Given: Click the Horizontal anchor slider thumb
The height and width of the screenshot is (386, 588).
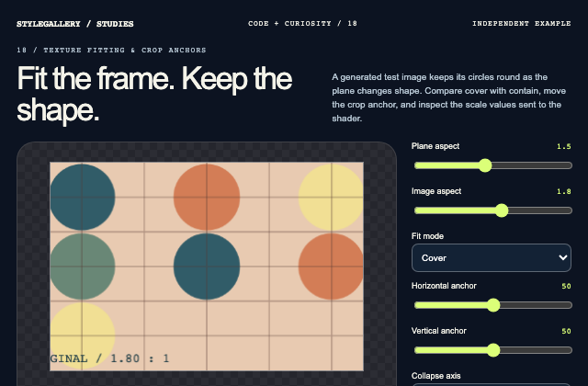Looking at the screenshot, I should coord(493,305).
